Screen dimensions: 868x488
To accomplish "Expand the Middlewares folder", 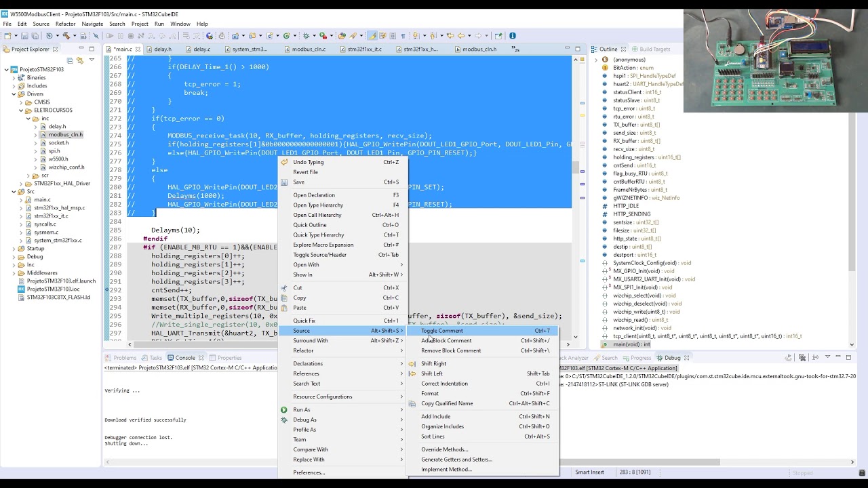I will (x=13, y=273).
